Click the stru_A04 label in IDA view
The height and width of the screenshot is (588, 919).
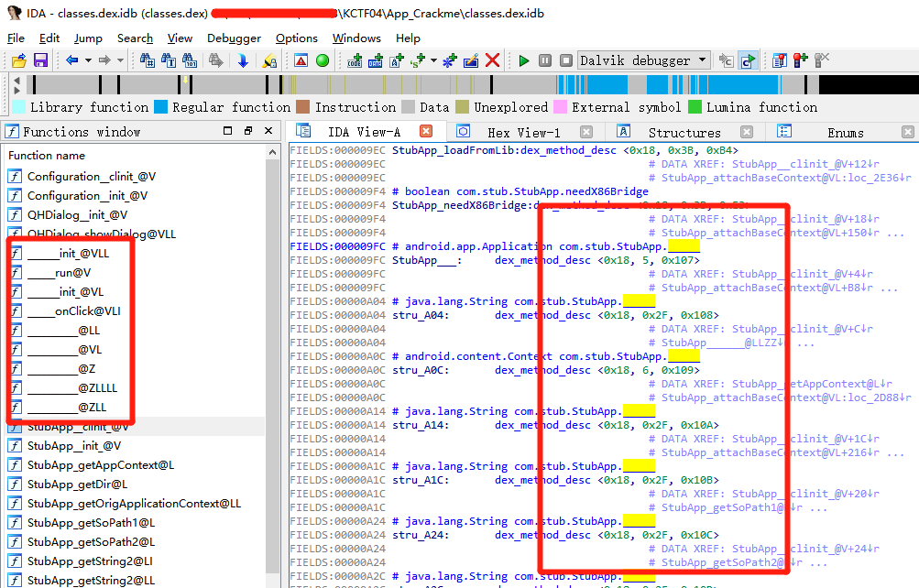[421, 315]
